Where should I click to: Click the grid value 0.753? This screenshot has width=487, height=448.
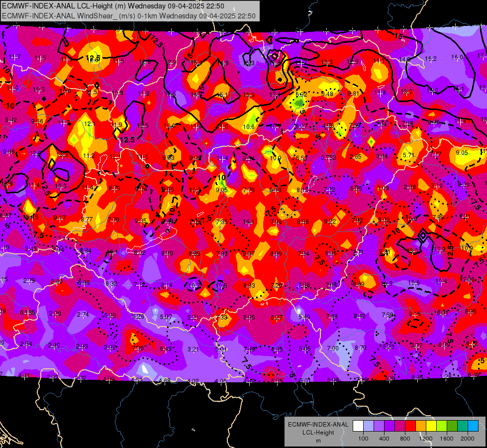tap(329, 158)
